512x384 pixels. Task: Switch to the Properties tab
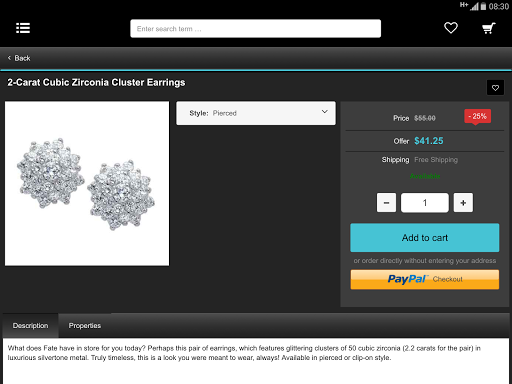tap(85, 326)
